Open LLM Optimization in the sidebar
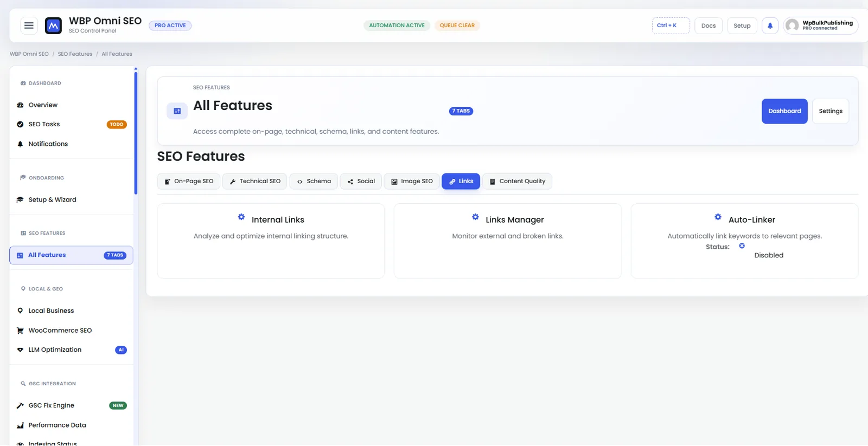This screenshot has height=446, width=868. (72, 350)
